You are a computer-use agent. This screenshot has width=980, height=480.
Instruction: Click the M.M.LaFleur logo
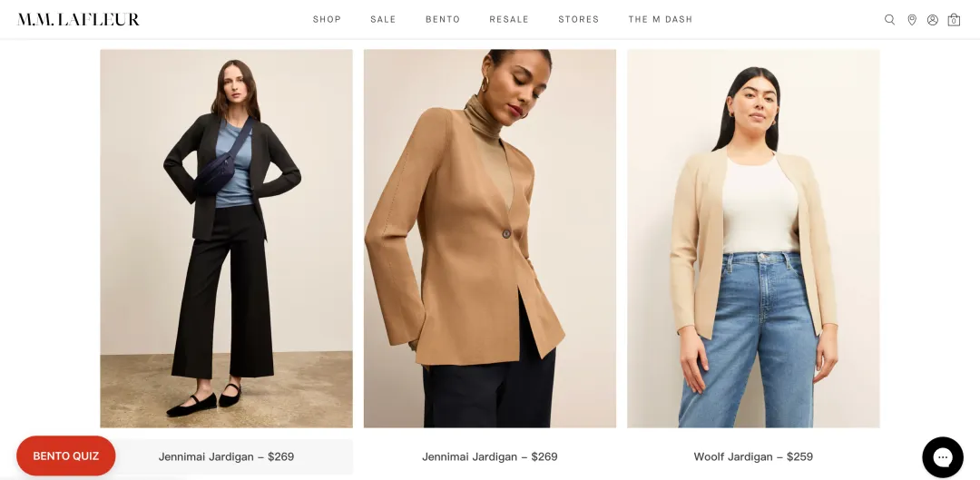point(78,19)
